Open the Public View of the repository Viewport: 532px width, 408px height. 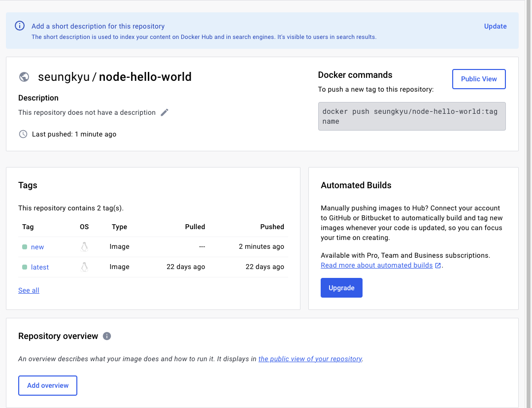479,79
